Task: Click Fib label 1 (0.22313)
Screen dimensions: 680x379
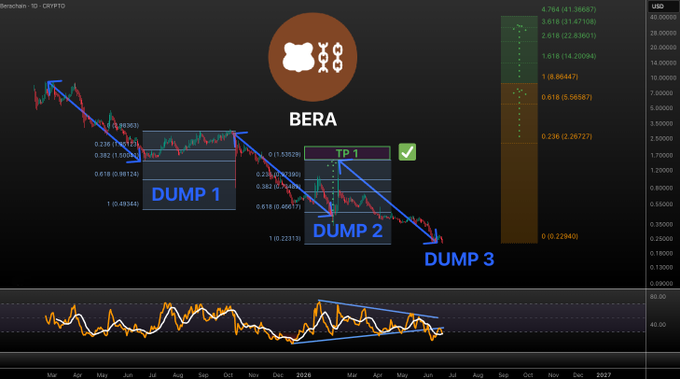Action: pos(285,239)
